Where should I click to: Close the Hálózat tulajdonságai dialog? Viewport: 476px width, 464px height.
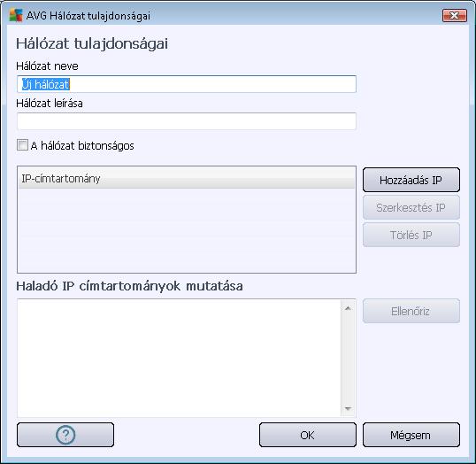(x=455, y=16)
